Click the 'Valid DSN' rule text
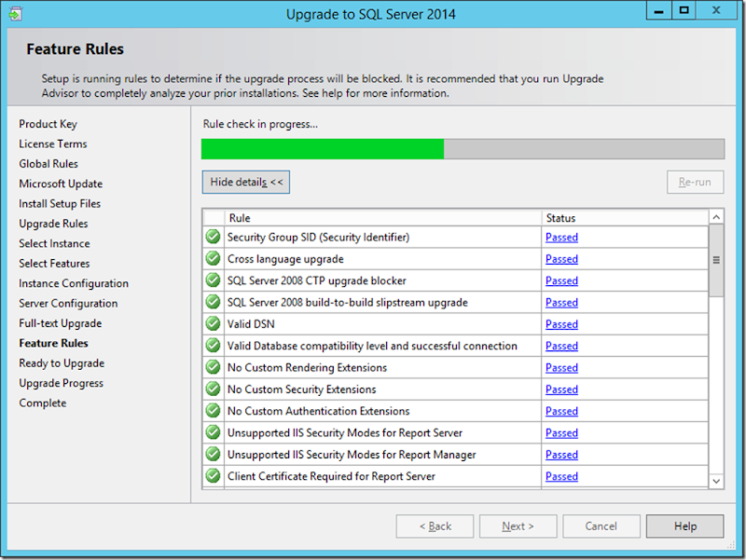 coord(251,323)
